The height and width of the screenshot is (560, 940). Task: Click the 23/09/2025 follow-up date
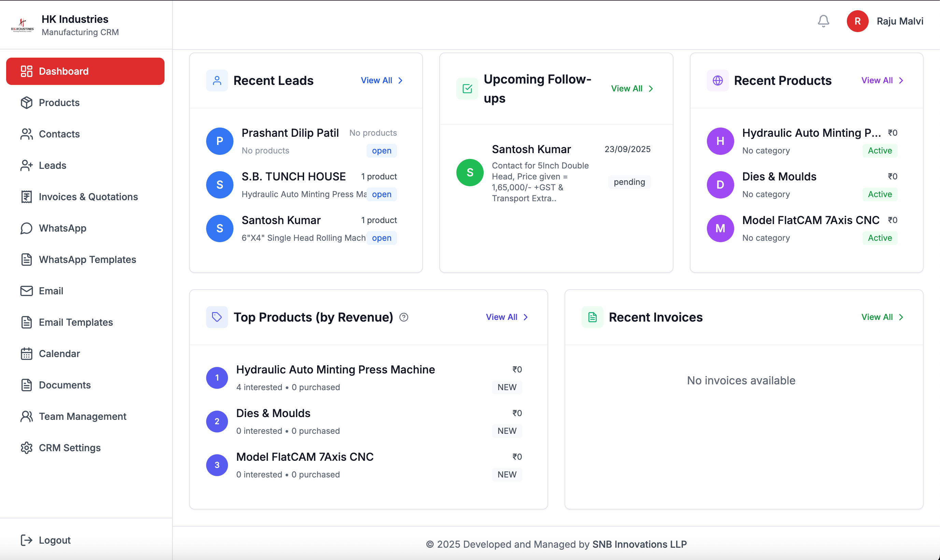(x=627, y=149)
